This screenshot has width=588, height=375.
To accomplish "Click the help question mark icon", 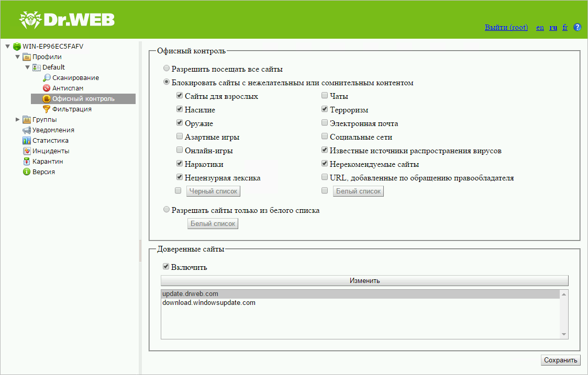I will (578, 27).
